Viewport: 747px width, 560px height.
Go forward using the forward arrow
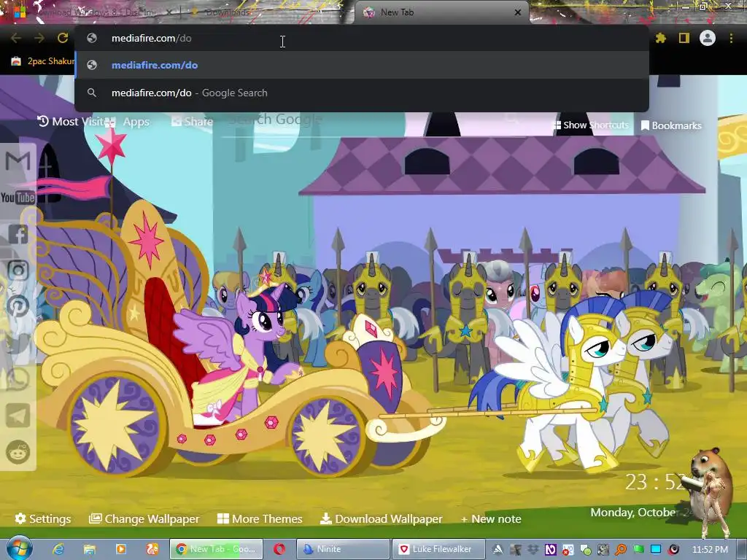[x=39, y=38]
